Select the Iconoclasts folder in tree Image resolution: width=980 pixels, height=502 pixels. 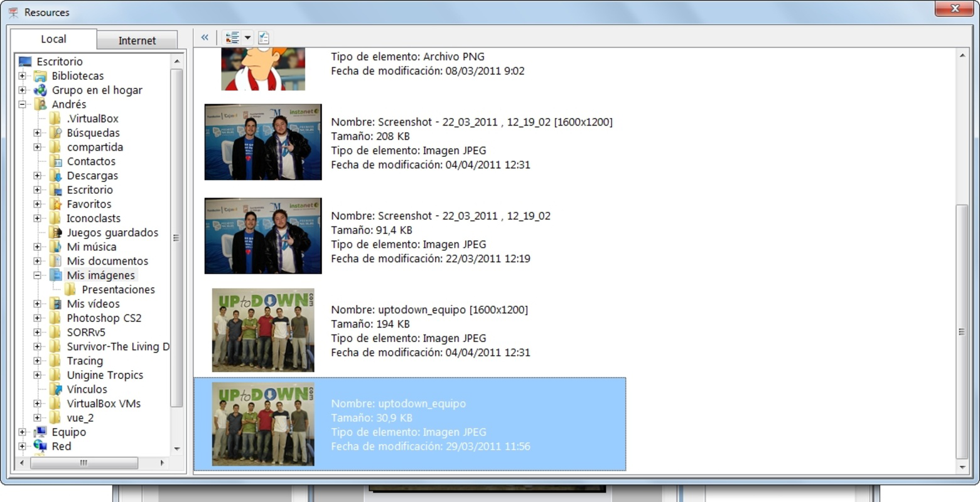[94, 218]
